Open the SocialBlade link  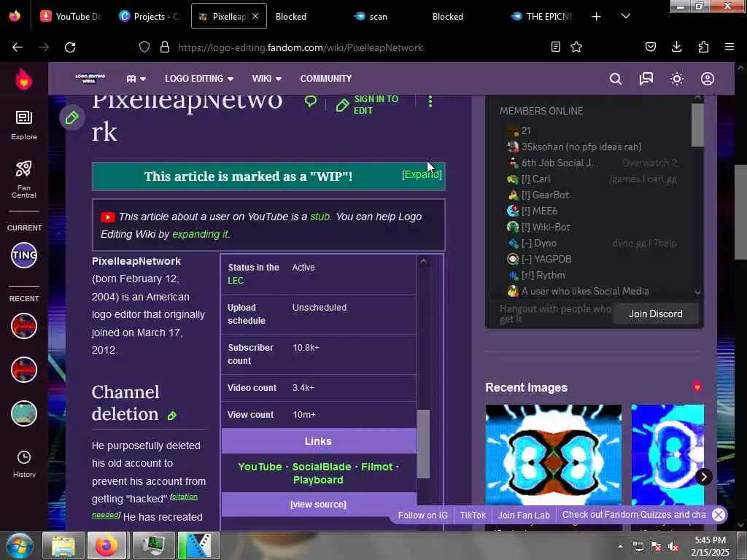(322, 467)
